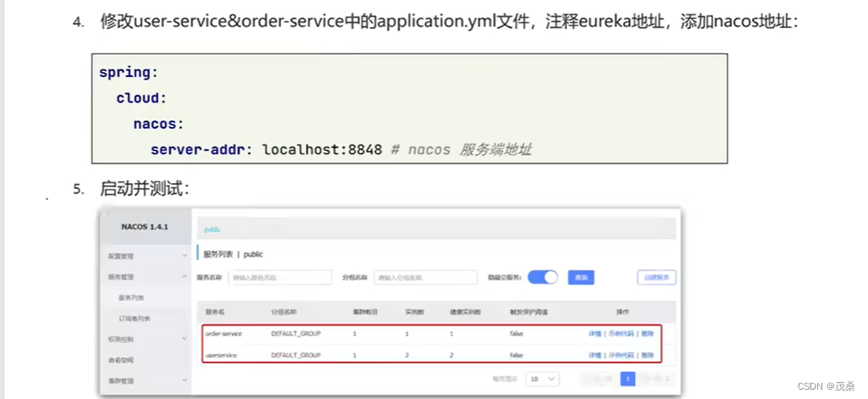
Task: Click the step 4 application.yml instruction text
Action: tap(449, 22)
